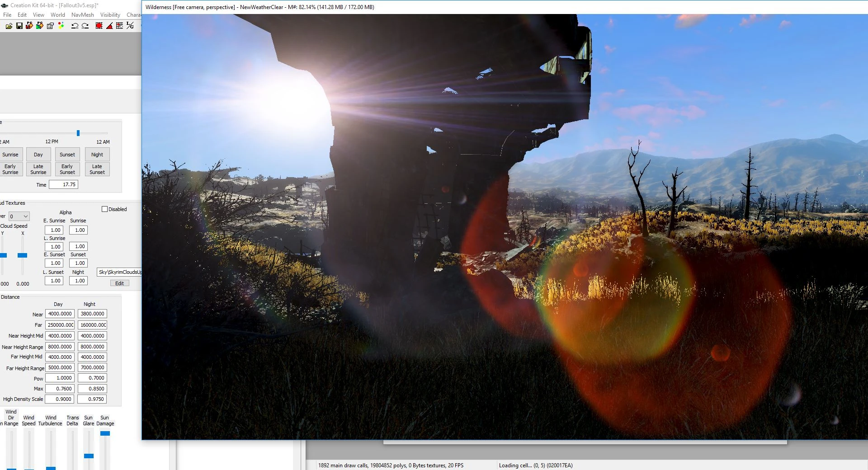Click the Creation Kit application icon in title bar
This screenshot has width=868, height=470.
pyautogui.click(x=5, y=5)
